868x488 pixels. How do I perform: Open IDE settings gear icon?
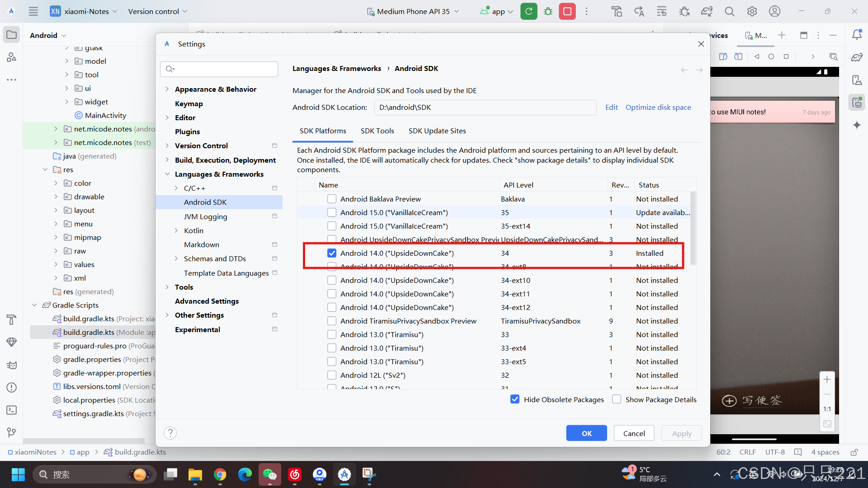(752, 11)
